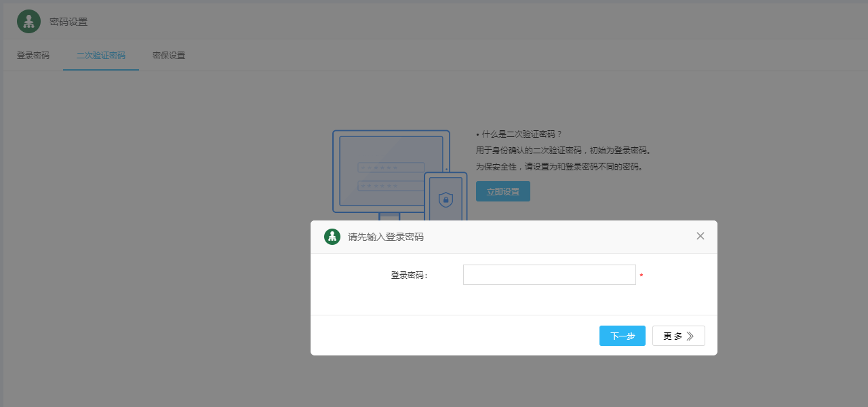Screen dimensions: 868x407
Task: Focus the 登录密码 input field
Action: pos(549,275)
